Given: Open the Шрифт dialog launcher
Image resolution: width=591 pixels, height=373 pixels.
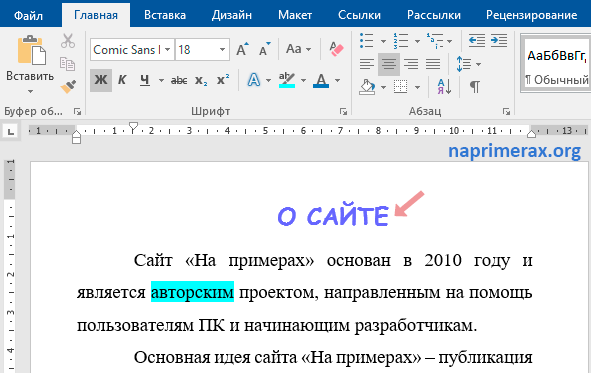Looking at the screenshot, I should point(343,112).
